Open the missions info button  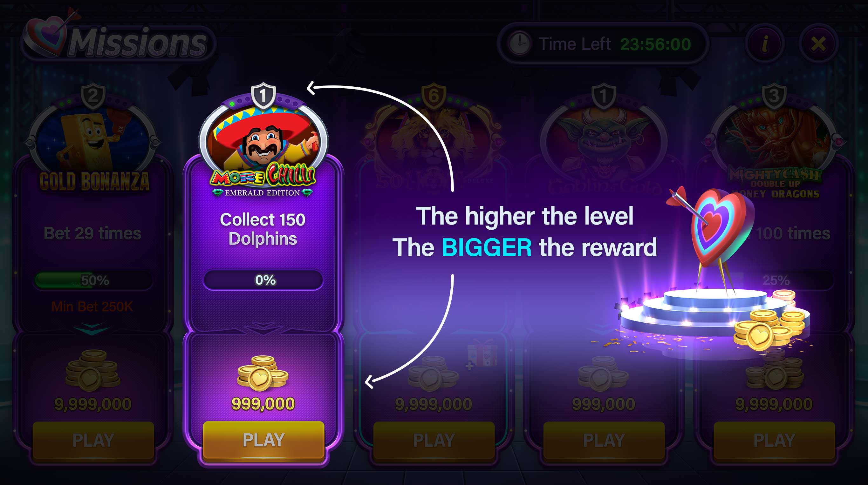click(x=765, y=44)
